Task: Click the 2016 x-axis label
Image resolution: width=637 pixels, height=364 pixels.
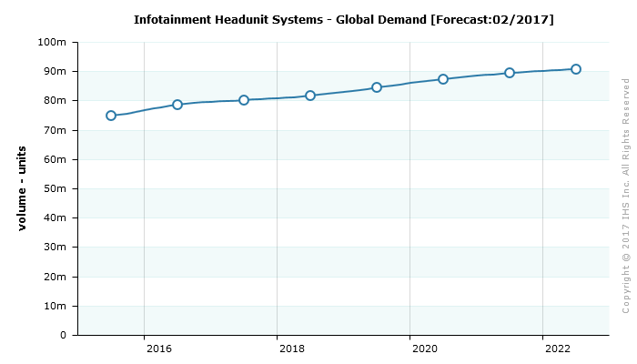Action: [158, 349]
